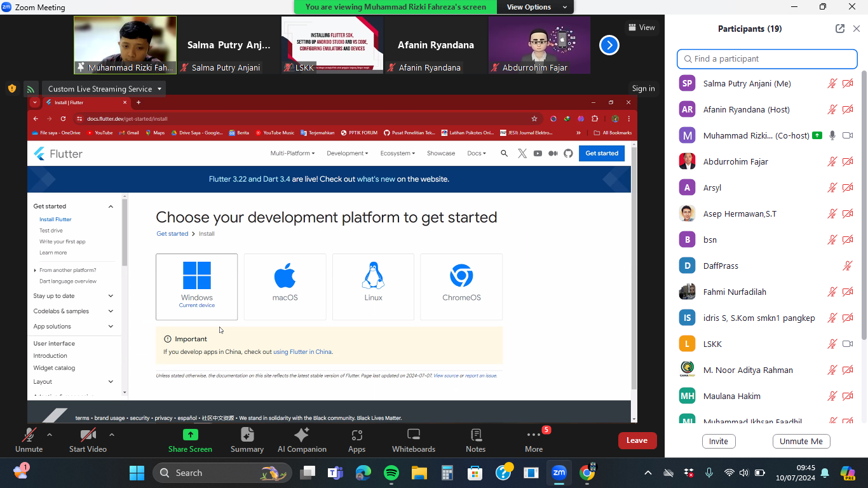The height and width of the screenshot is (488, 868).
Task: Open Showcase on Flutter site
Action: click(x=441, y=153)
